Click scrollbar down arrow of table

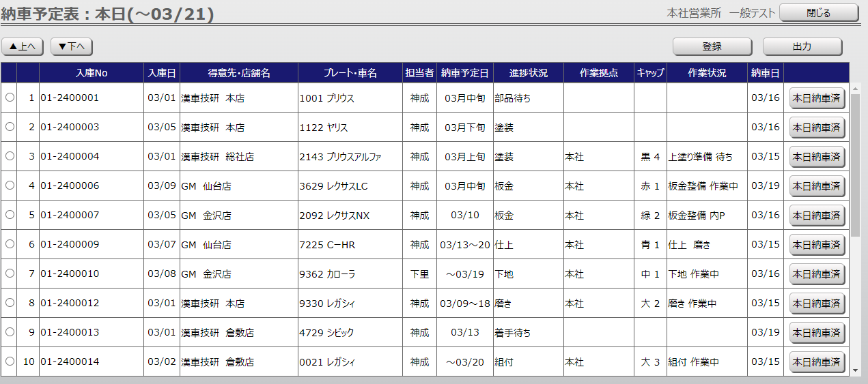pos(856,370)
